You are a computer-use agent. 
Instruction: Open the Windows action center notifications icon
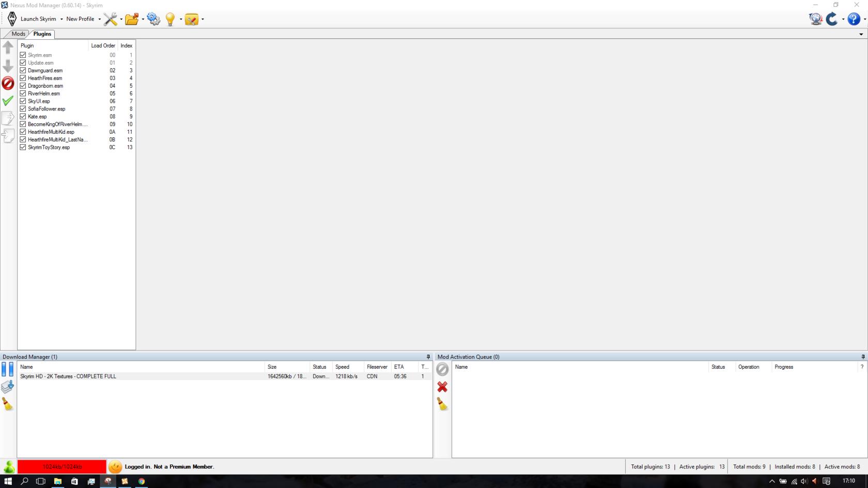(x=826, y=481)
